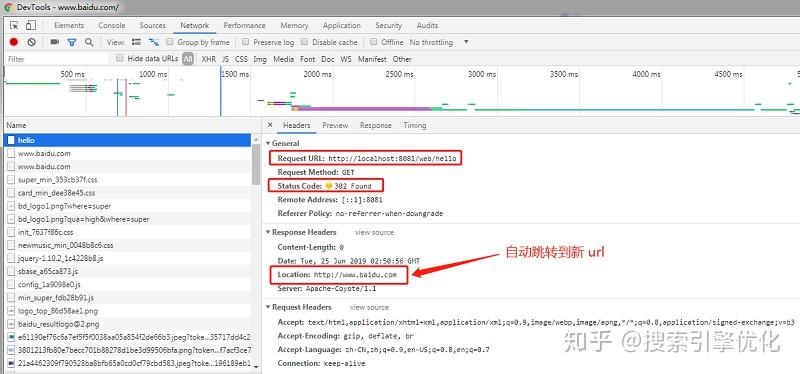This screenshot has height=374, width=800.
Task: Filter requests by Media
Action: pos(283,59)
